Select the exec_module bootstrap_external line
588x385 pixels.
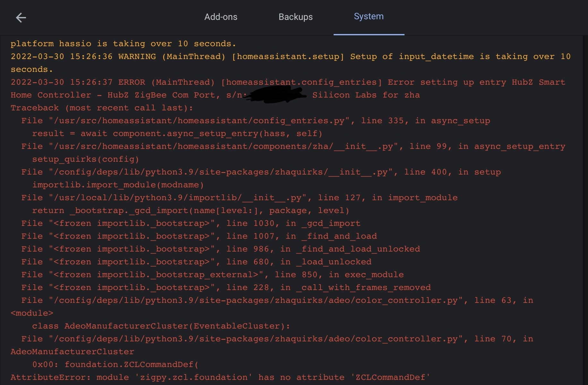tap(212, 274)
